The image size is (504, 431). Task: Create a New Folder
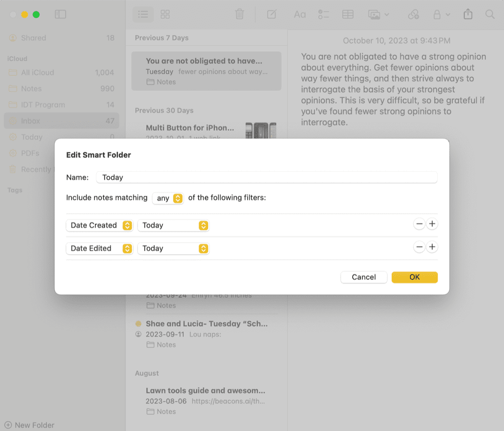tap(29, 425)
